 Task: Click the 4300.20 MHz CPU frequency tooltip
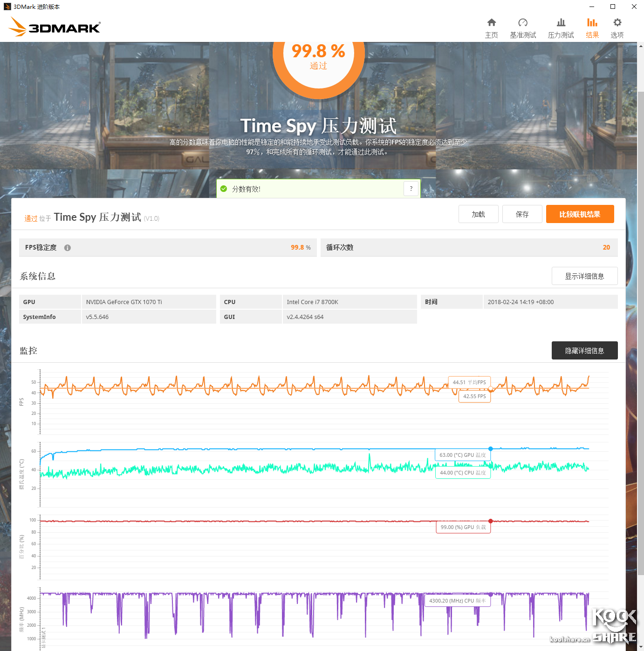(x=458, y=601)
